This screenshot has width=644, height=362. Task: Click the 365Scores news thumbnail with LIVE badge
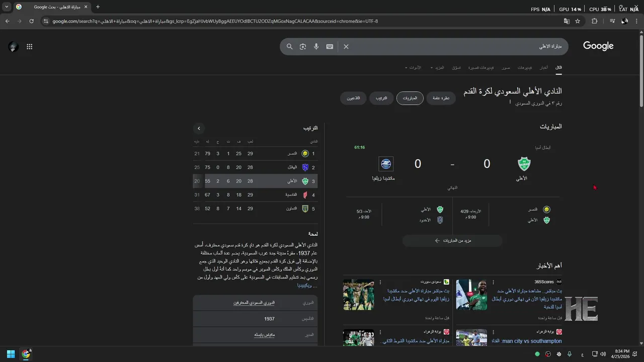[471, 295]
